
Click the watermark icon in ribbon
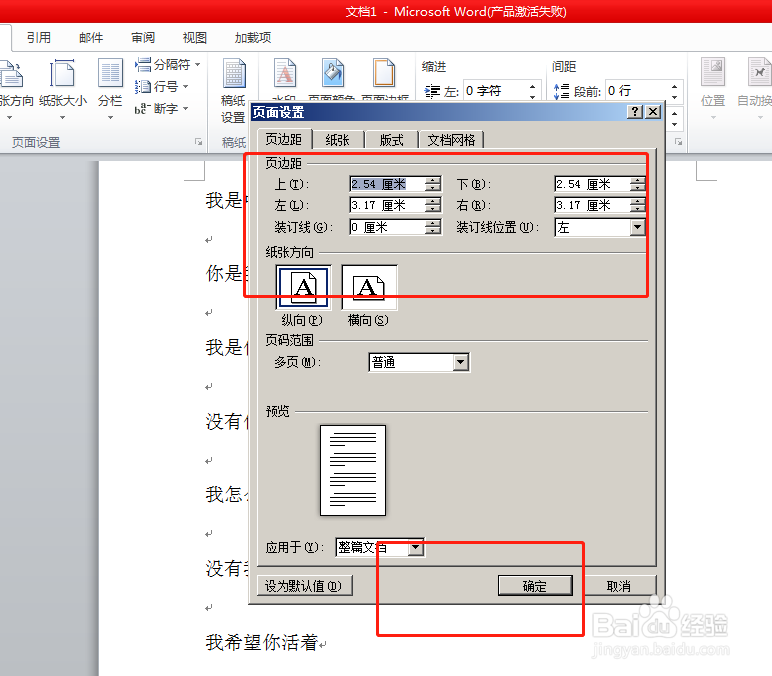[285, 73]
